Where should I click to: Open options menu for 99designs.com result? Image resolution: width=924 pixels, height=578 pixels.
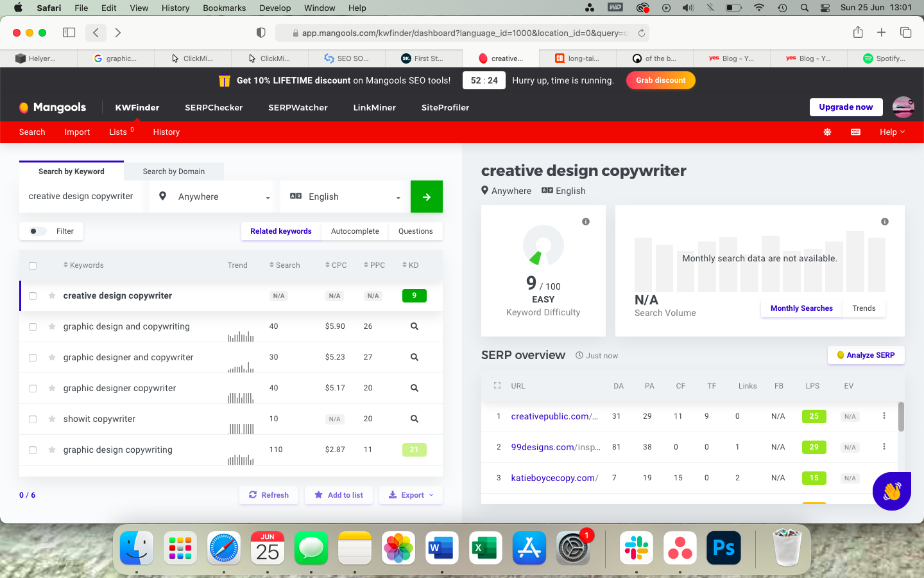point(884,447)
